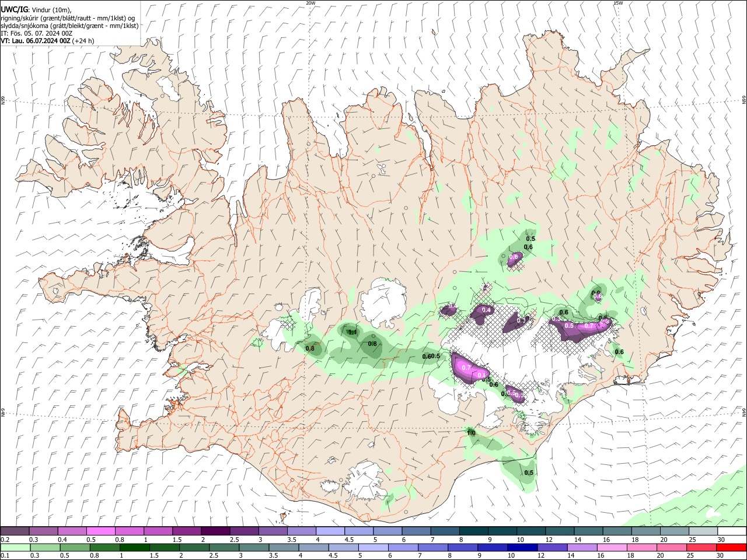This screenshot has height=560, width=747.
Task: Click the 4.5 value in the upper legend row
Action: pyautogui.click(x=348, y=540)
